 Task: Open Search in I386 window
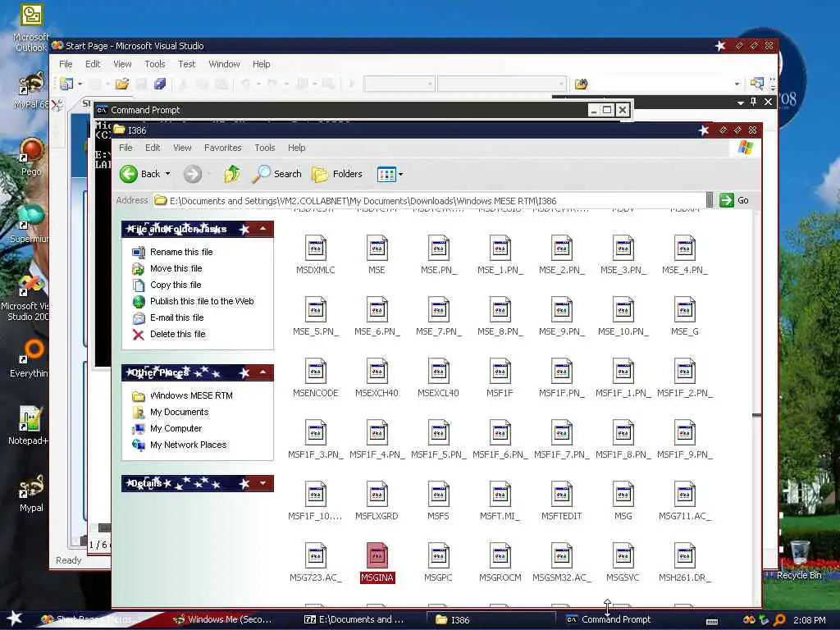(x=277, y=174)
